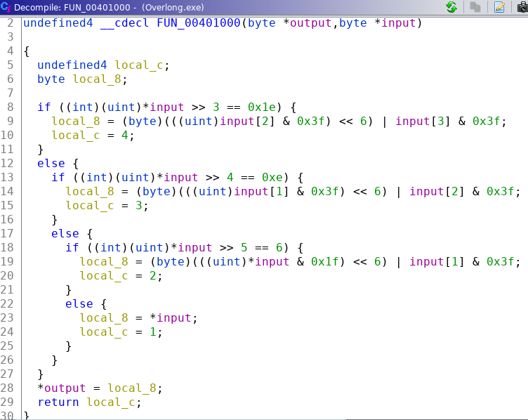Viewport: 528px width, 420px height.
Task: Click the return keyword on line 29
Action: click(x=58, y=402)
